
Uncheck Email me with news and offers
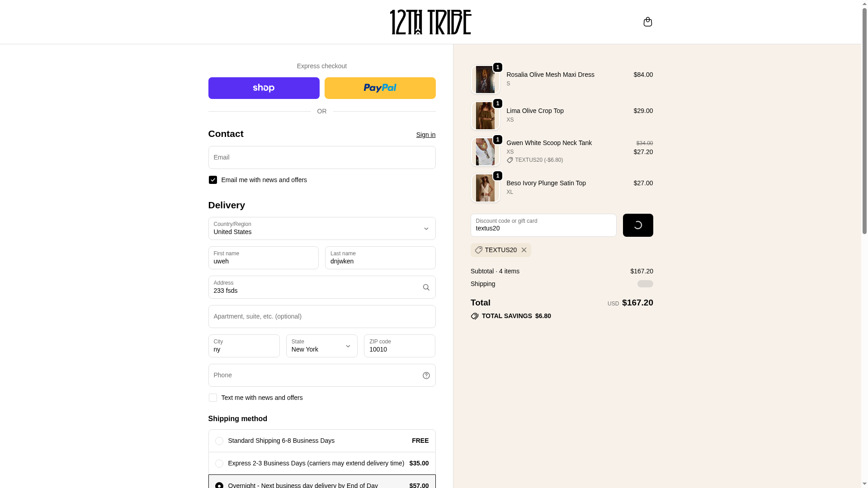[x=212, y=180]
